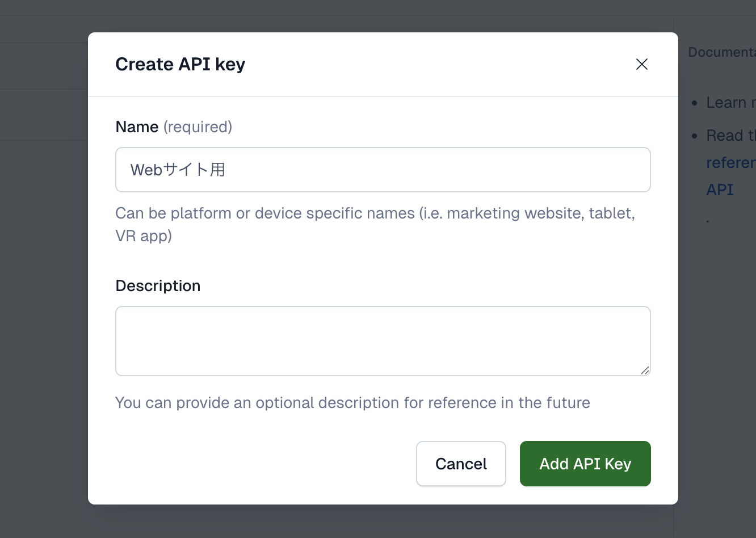Click the Name field label

pos(137,127)
